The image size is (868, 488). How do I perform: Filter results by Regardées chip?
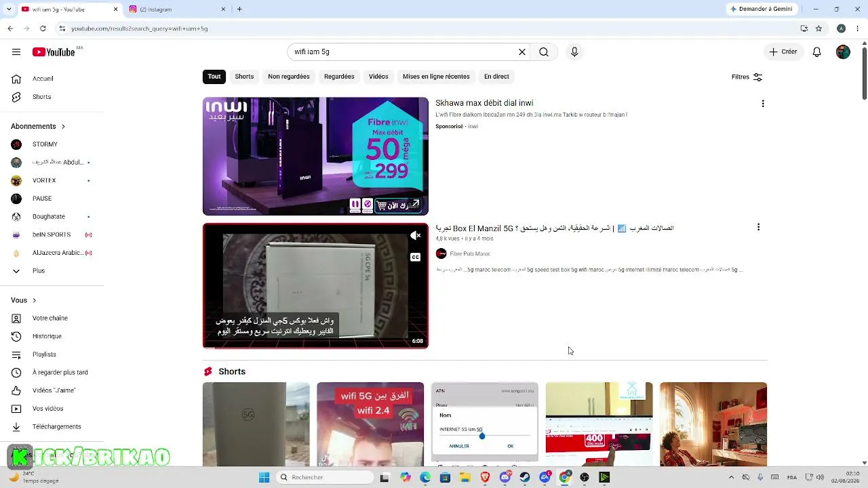click(x=339, y=77)
